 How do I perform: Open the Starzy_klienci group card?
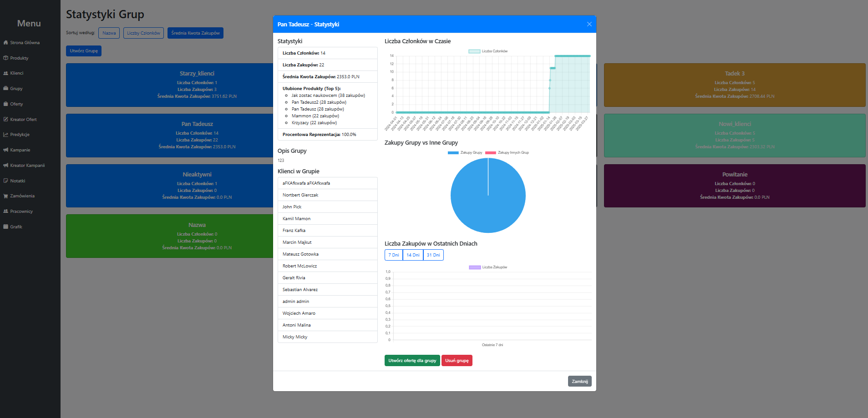(169, 85)
